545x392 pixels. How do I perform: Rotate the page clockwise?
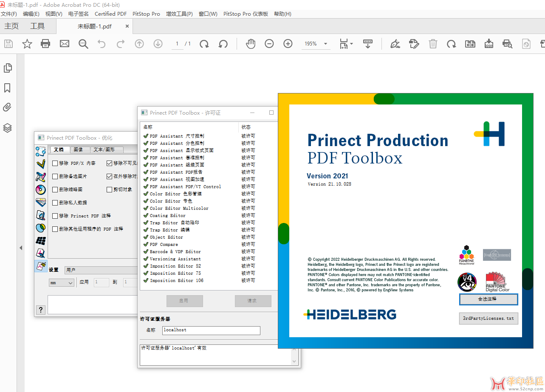[204, 44]
